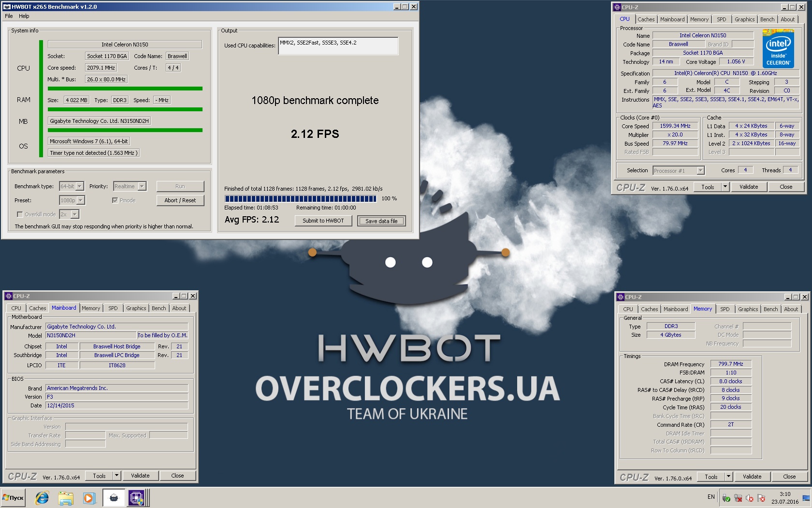
Task: Click the CPU-Z icon in the Mainboard window title
Action: [x=9, y=296]
